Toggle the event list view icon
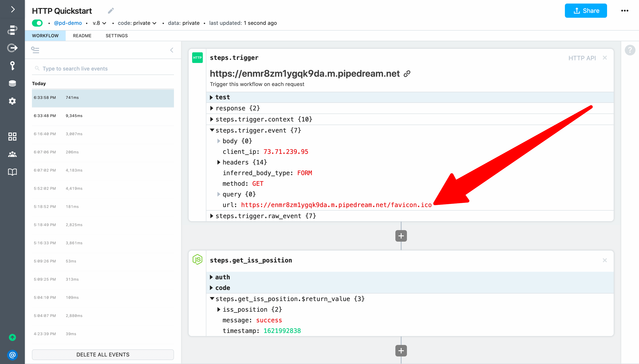 click(35, 50)
